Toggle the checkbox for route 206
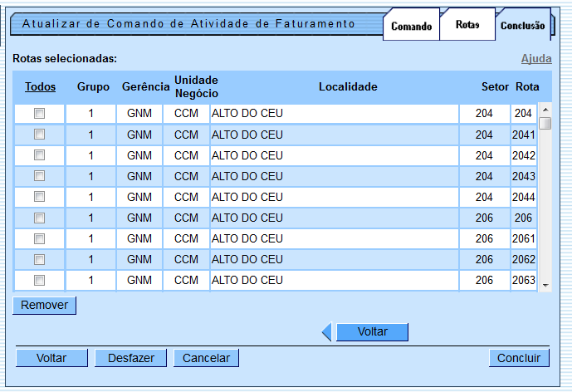 (39, 218)
